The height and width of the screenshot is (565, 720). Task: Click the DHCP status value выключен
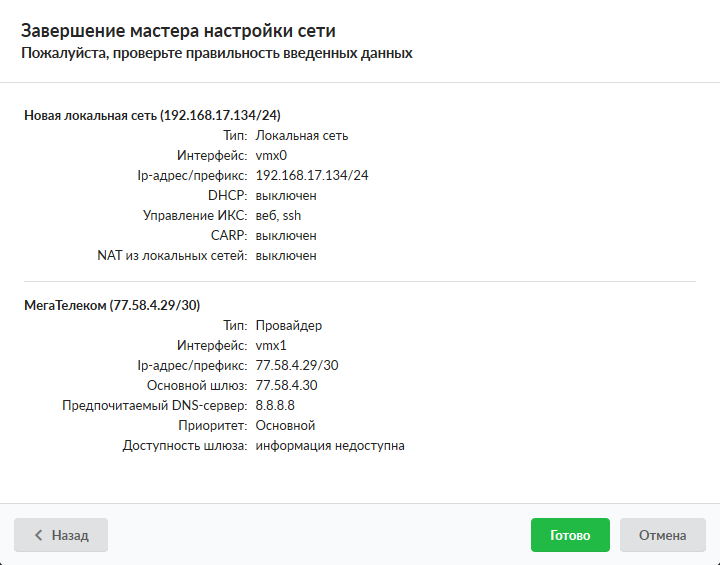click(286, 195)
